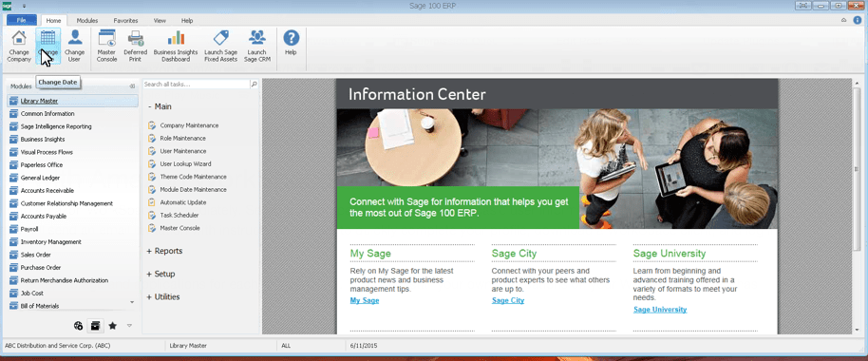Launch Sage CRM from the ribbon
Viewport: 868px width, 361px height.
256,46
